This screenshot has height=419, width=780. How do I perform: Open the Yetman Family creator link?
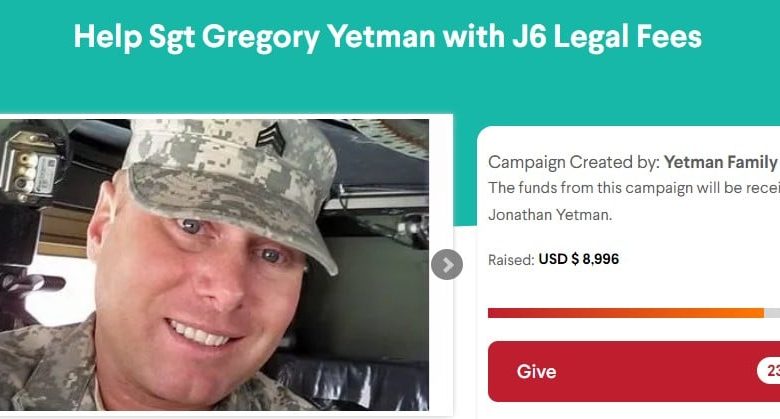[720, 162]
